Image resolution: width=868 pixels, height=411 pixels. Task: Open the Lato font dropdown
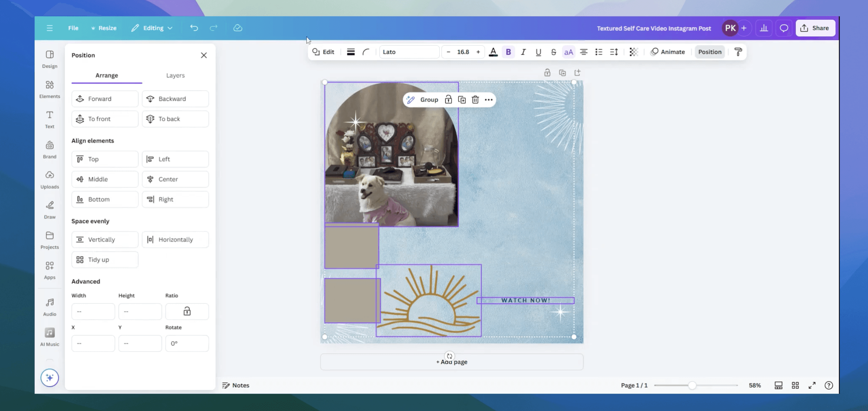[409, 51]
